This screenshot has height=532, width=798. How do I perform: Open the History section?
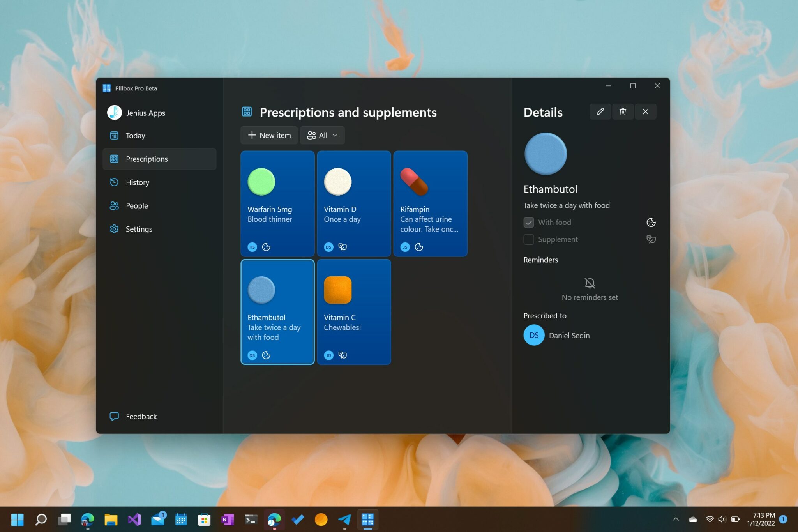137,182
